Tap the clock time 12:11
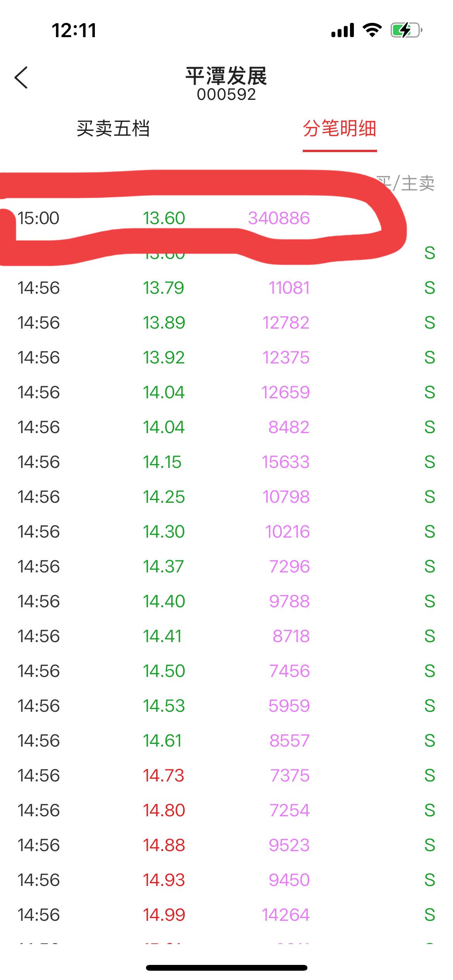The height and width of the screenshot is (980, 453). click(x=74, y=30)
